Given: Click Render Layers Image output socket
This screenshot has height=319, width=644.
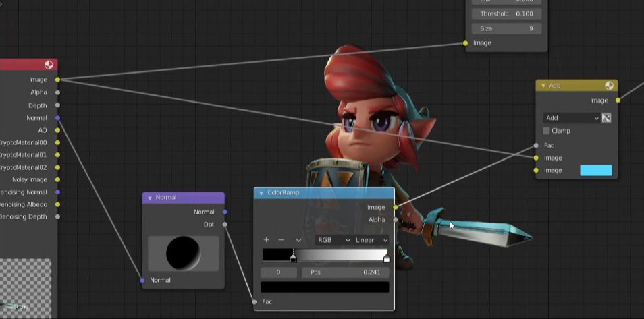Looking at the screenshot, I should pyautogui.click(x=57, y=80).
